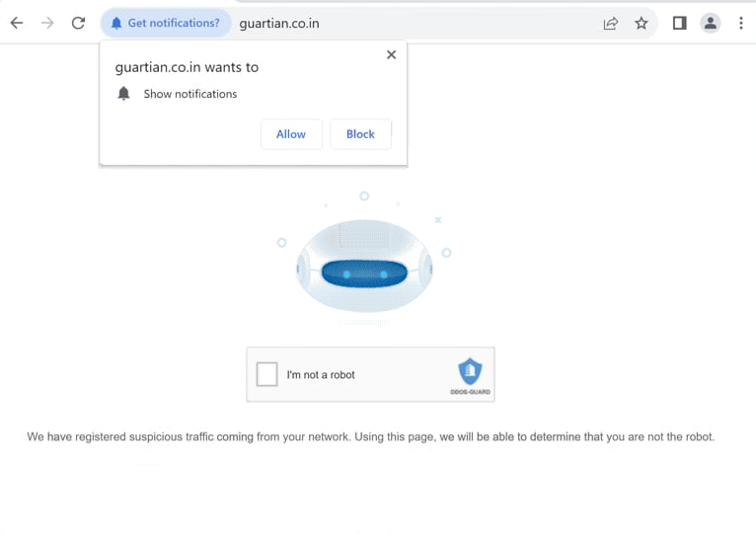The image size is (756, 554).
Task: Click 'guartian.co.in wants to' heading
Action: point(187,67)
